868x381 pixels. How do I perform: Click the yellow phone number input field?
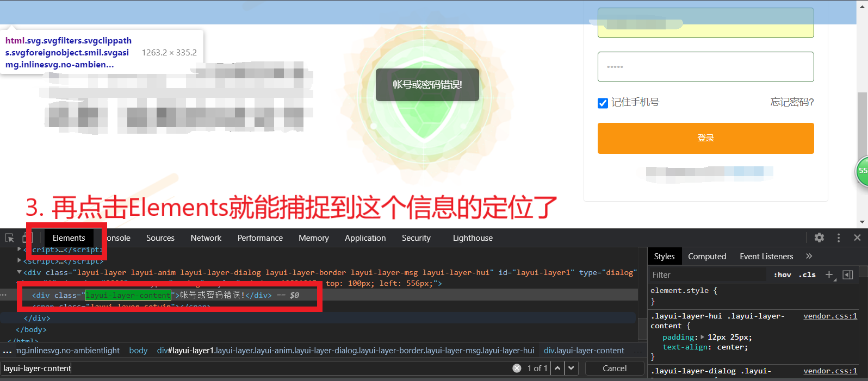705,23
